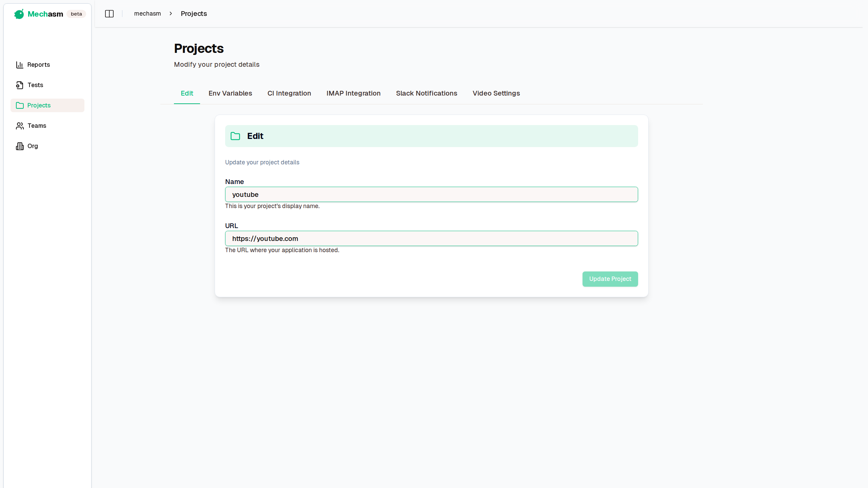Switch to the Env Variables tab
This screenshot has height=488, width=868.
click(230, 93)
